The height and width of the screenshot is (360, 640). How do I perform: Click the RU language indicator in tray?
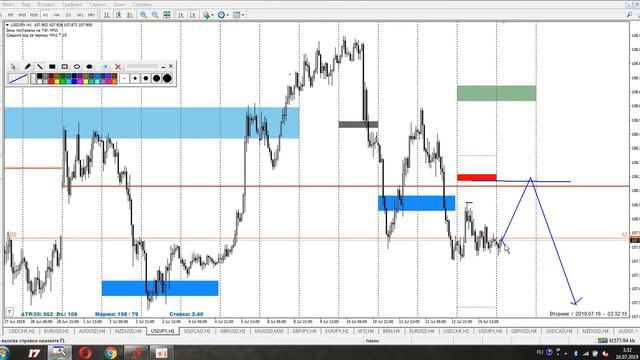click(540, 352)
